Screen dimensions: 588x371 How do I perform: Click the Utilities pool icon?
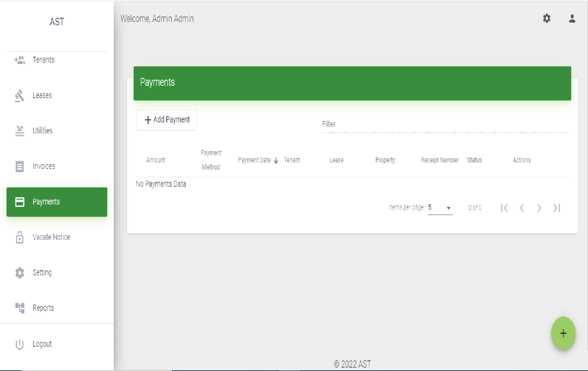pyautogui.click(x=20, y=131)
